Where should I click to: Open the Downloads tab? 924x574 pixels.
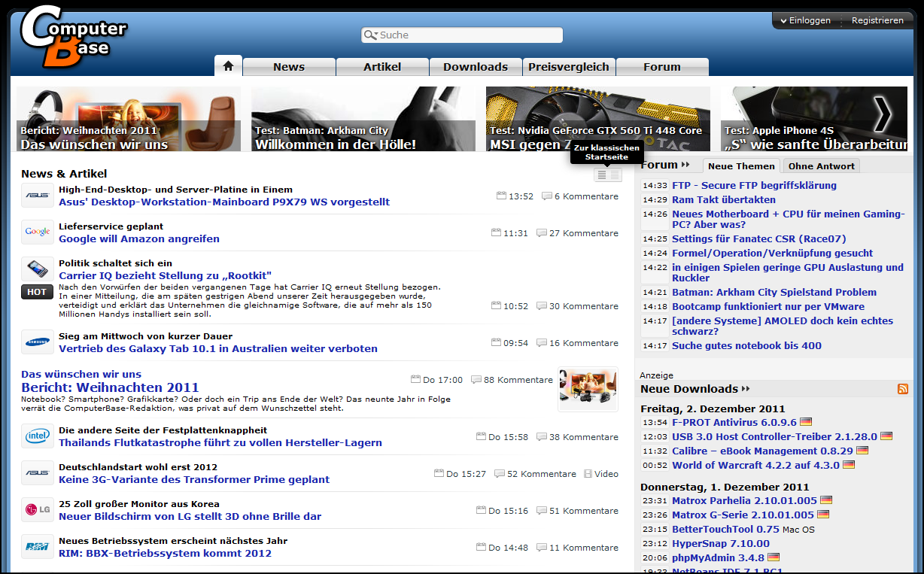[476, 67]
